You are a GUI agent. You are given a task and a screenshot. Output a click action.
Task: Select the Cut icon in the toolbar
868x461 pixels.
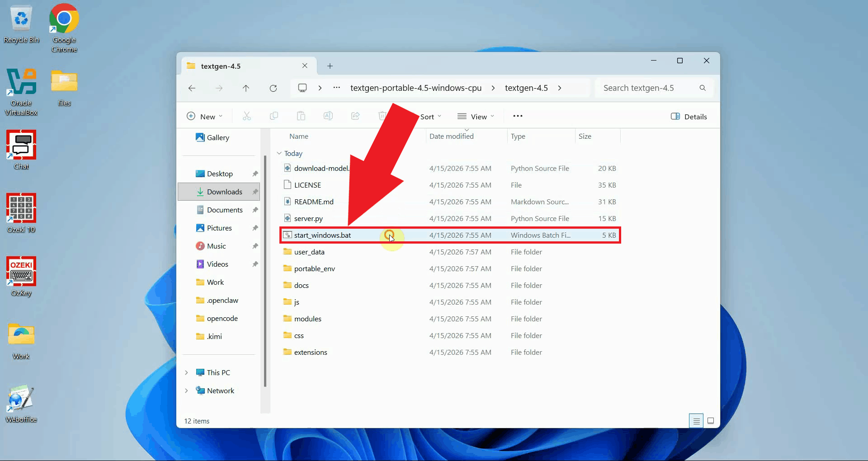click(247, 116)
